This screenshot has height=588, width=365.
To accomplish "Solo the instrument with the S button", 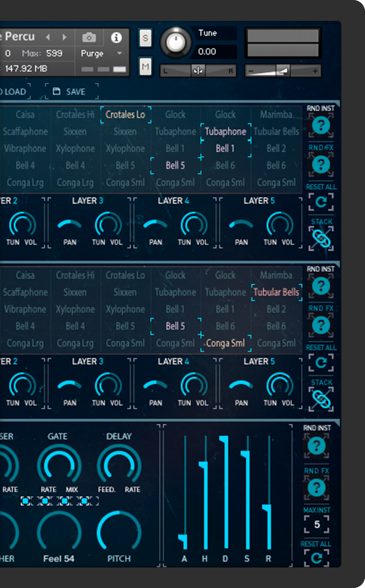I will (x=145, y=38).
